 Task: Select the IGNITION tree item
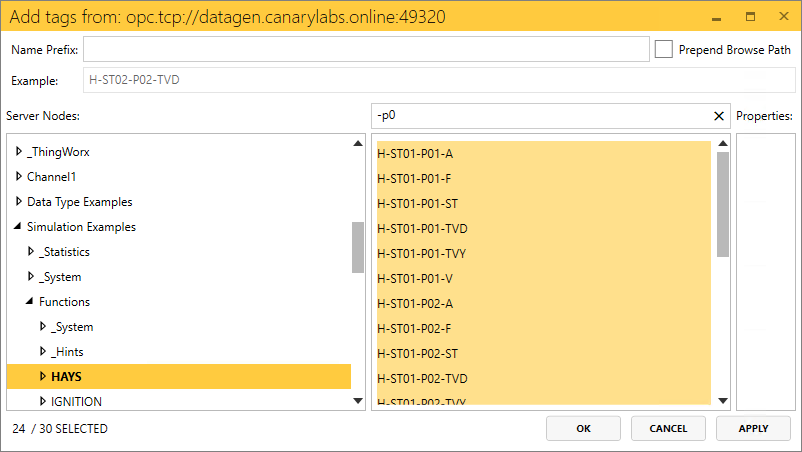tap(76, 402)
